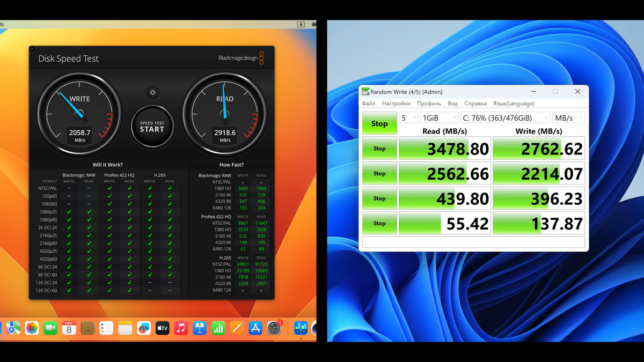Click the 3478.80 read result bar
Image resolution: width=644 pixels, height=362 pixels.
pyautogui.click(x=445, y=149)
